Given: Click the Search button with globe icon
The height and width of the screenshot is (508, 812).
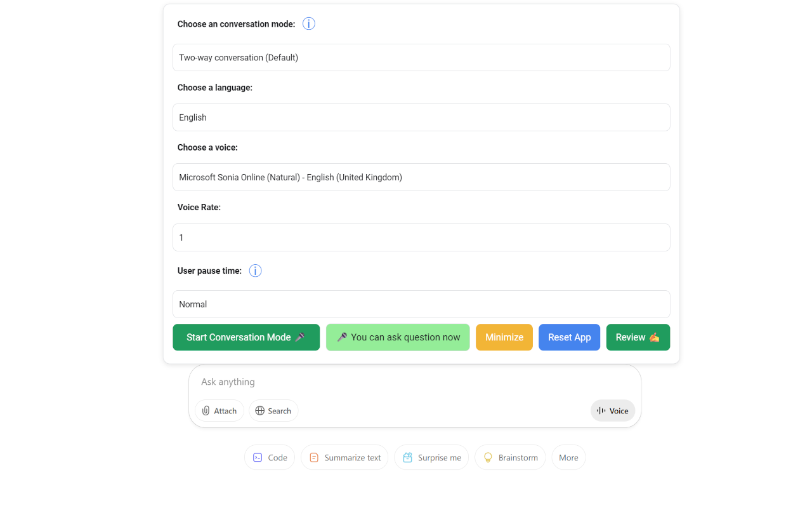Looking at the screenshot, I should pos(273,411).
